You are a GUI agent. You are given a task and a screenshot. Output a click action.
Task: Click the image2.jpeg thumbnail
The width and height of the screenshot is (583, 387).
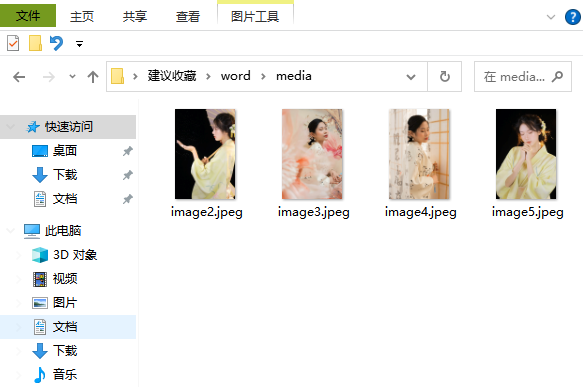pyautogui.click(x=205, y=154)
